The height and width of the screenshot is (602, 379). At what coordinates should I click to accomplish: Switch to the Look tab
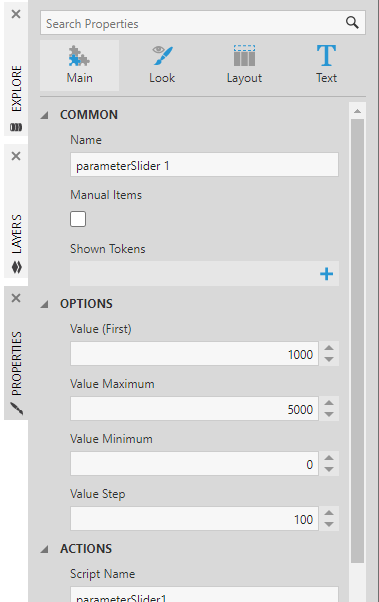click(x=162, y=65)
